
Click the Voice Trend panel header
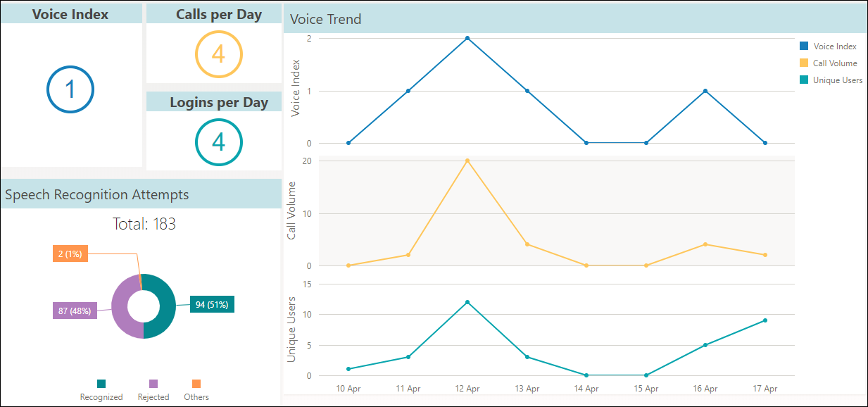(574, 19)
